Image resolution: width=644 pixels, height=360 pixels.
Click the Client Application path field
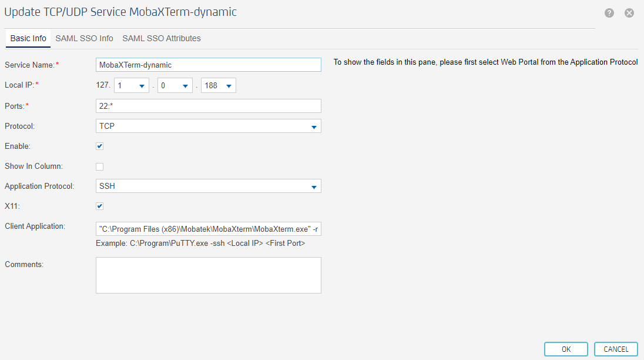(208, 229)
